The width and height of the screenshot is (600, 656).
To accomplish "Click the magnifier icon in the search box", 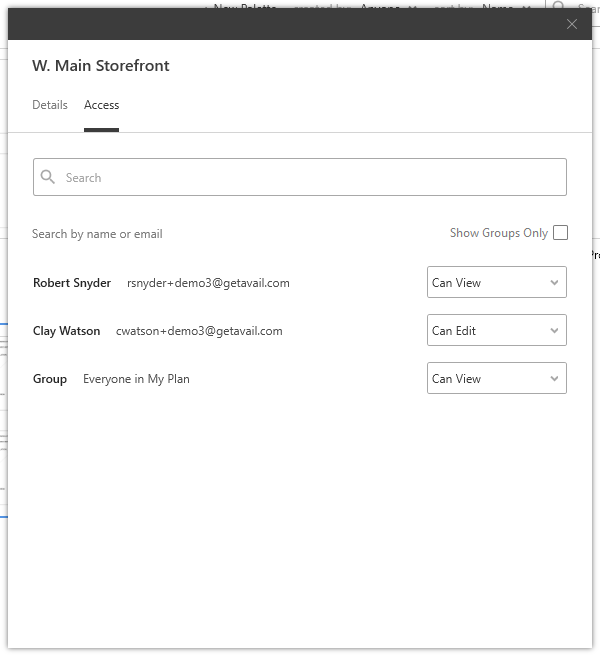I will pyautogui.click(x=48, y=177).
